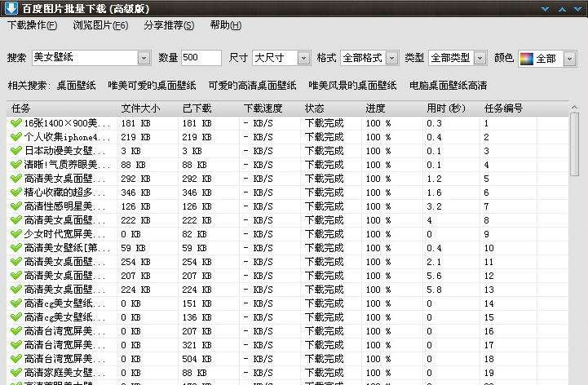Screen dimensions: 588x385
Task: Open the 浏览图片(F6) menu
Action: [x=100, y=25]
